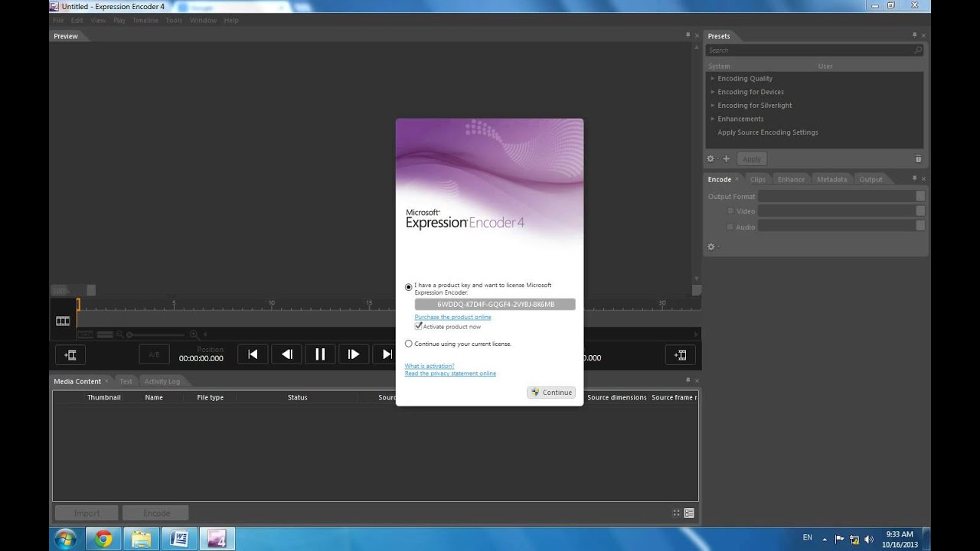
Task: Go to the previous marker or start
Action: click(x=253, y=354)
